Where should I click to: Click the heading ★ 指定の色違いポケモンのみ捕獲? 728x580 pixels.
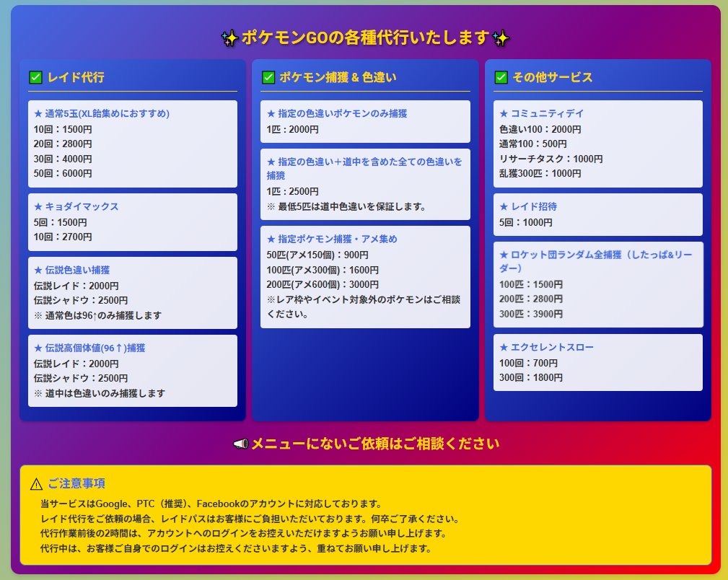click(337, 113)
